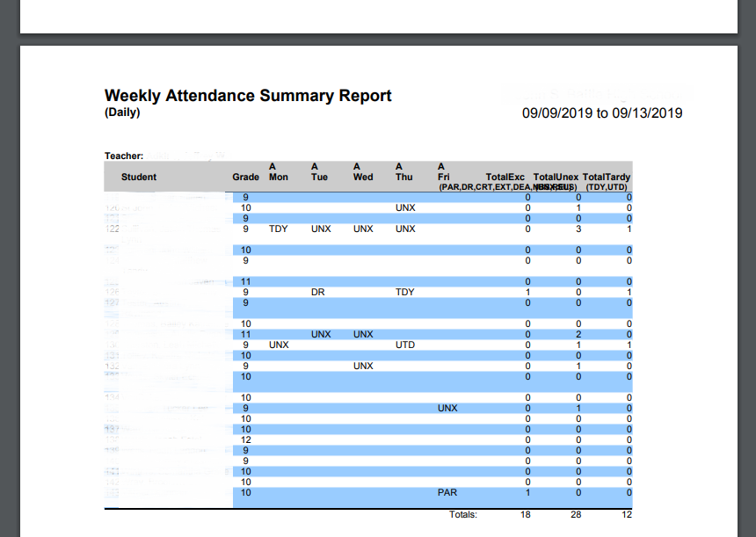Image resolution: width=756 pixels, height=537 pixels.
Task: Click the Tue "UNX" in the TDY row
Action: tap(321, 229)
